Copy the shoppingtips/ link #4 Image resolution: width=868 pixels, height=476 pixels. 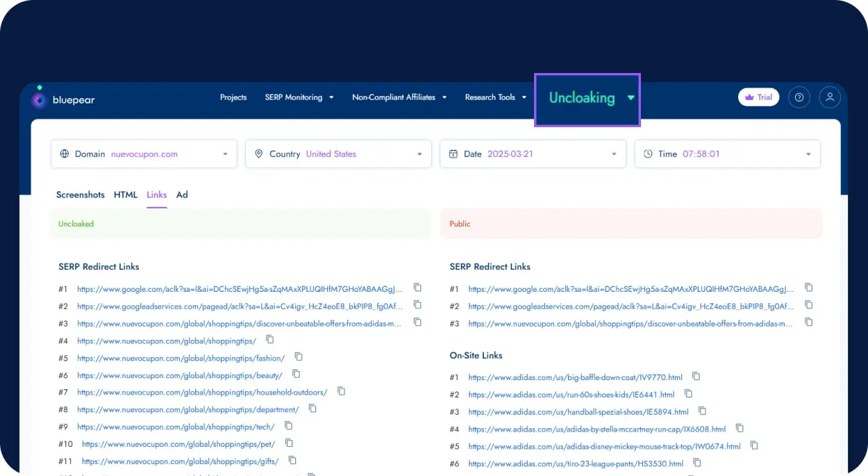click(270, 340)
